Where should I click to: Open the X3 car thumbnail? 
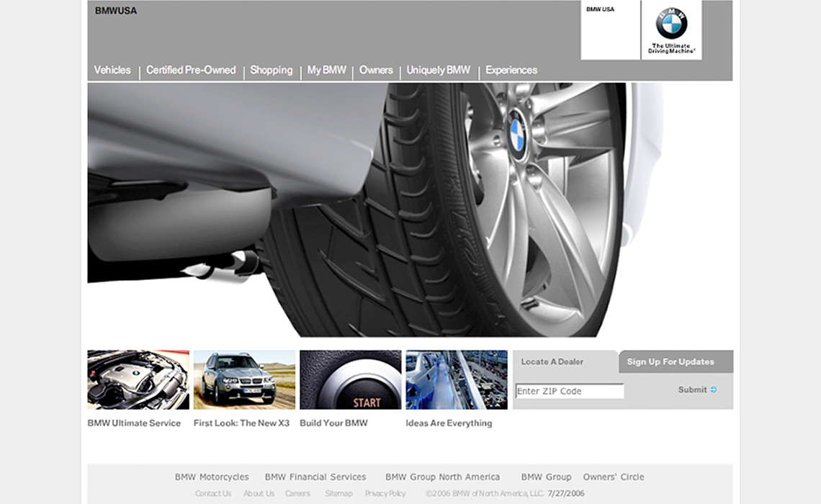click(245, 379)
